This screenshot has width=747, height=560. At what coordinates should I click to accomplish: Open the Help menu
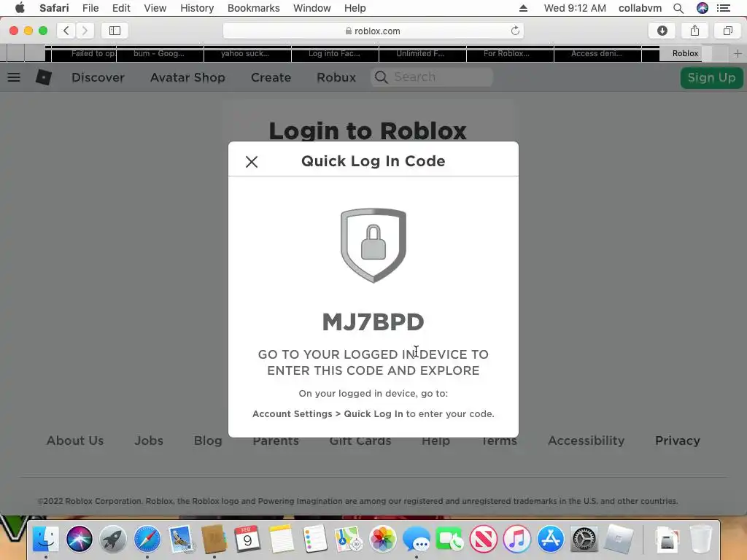tap(355, 8)
